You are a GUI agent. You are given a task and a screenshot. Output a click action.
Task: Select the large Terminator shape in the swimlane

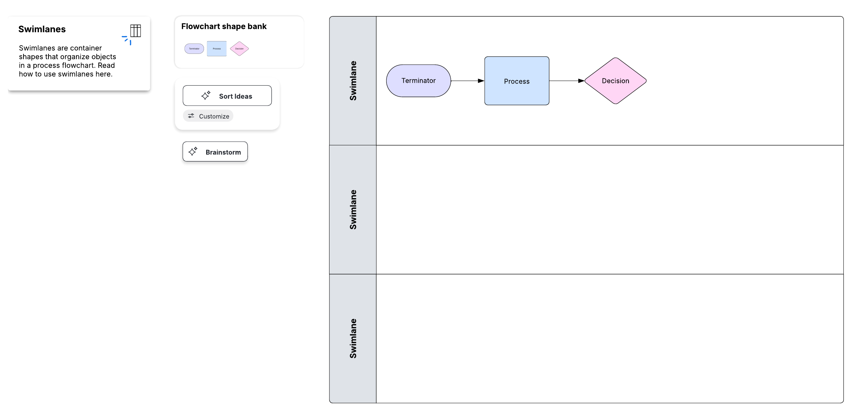[418, 81]
